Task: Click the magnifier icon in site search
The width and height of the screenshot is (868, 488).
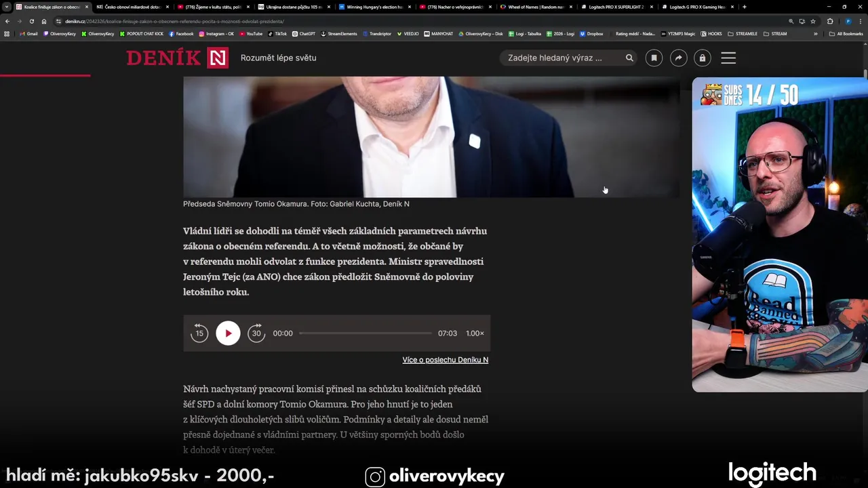Action: (x=629, y=58)
